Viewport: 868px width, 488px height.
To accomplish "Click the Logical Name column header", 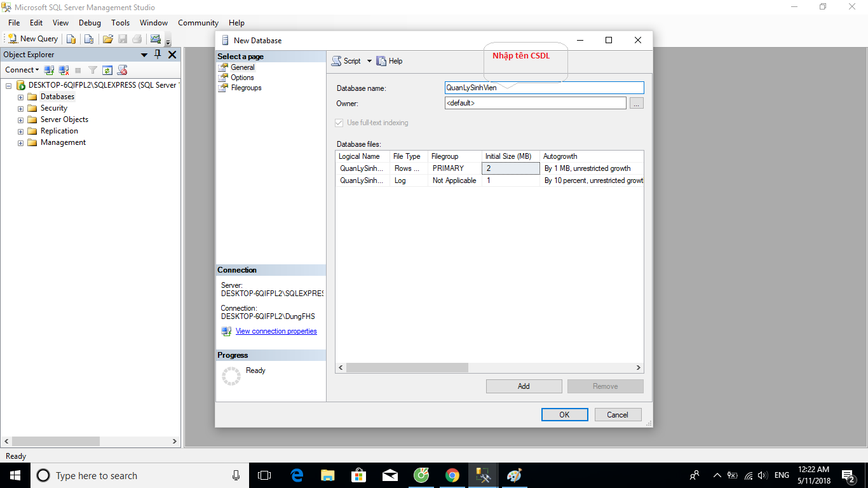I will [x=363, y=156].
